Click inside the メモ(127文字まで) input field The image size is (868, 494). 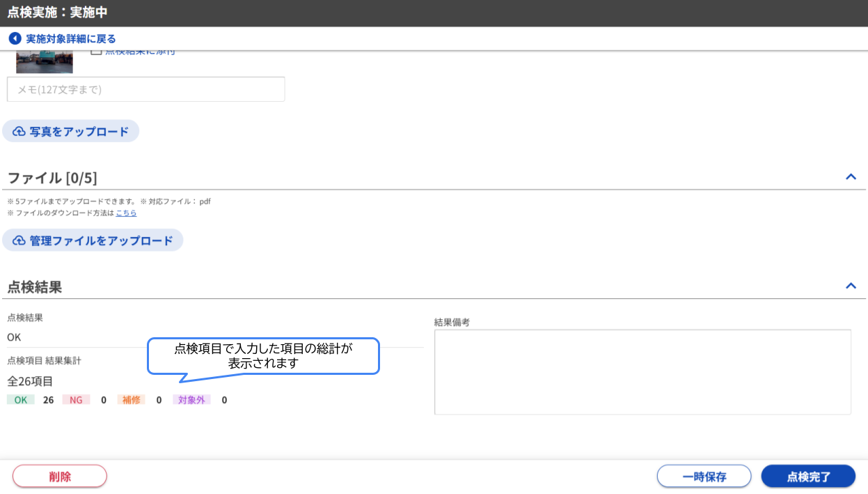145,88
